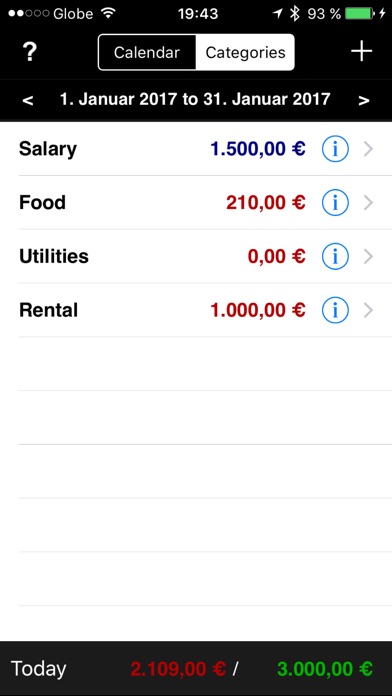Open the Salary 1.500,00 € amount
Screen dimensions: 392x696
point(258,149)
